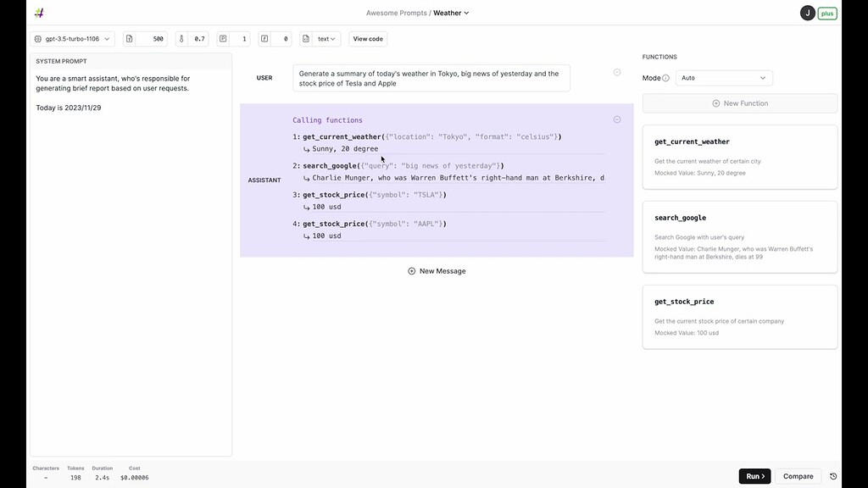This screenshot has width=868, height=488.
Task: Click the top-p parameter icon
Action: (x=223, y=38)
